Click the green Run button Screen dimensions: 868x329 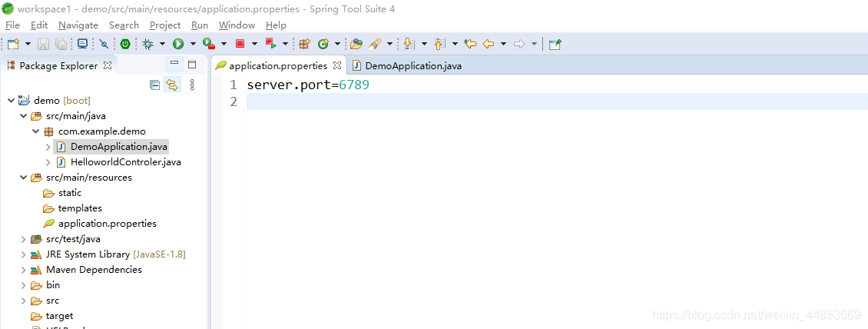coord(178,44)
